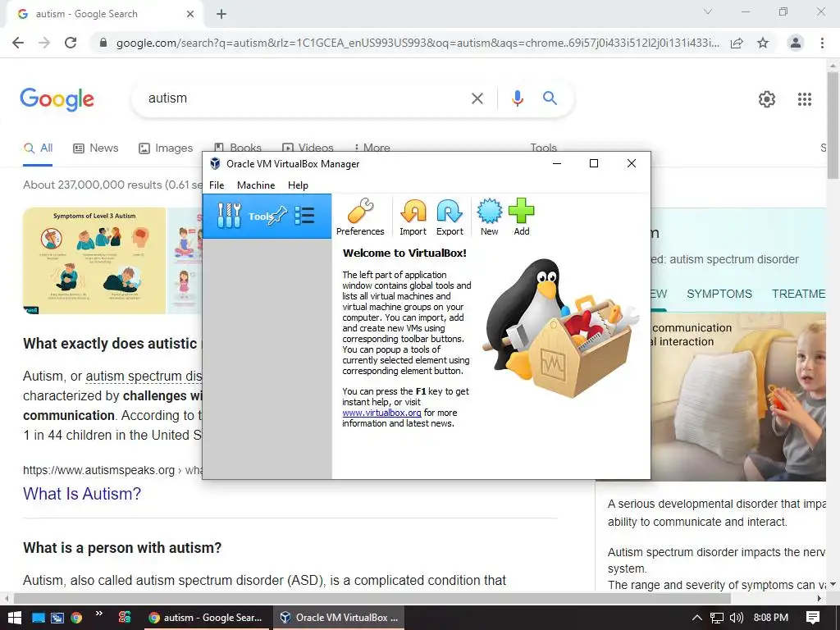Image resolution: width=840 pixels, height=630 pixels.
Task: Open VirtualBox Preferences wrench icon
Action: (360, 211)
